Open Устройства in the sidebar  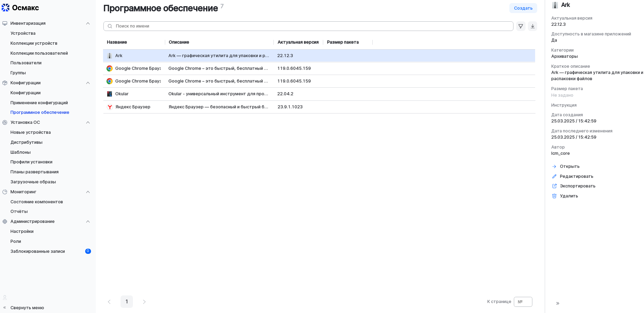click(23, 33)
